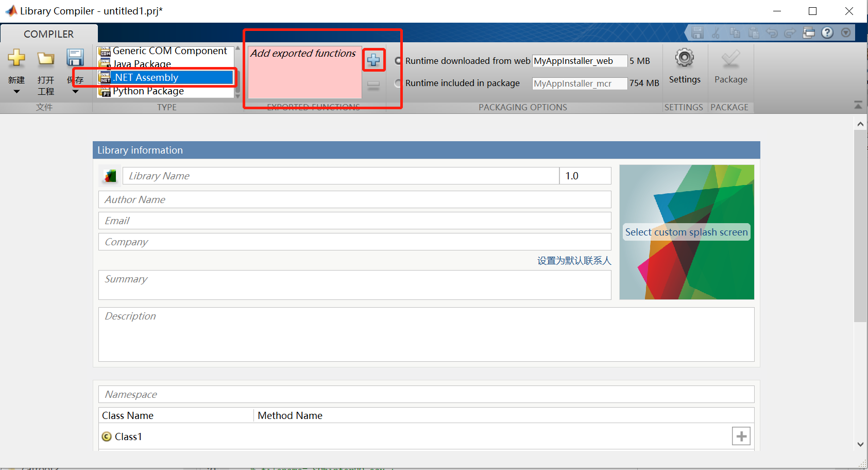Remove exported function with minus button
Image resolution: width=868 pixels, height=470 pixels.
[x=373, y=86]
